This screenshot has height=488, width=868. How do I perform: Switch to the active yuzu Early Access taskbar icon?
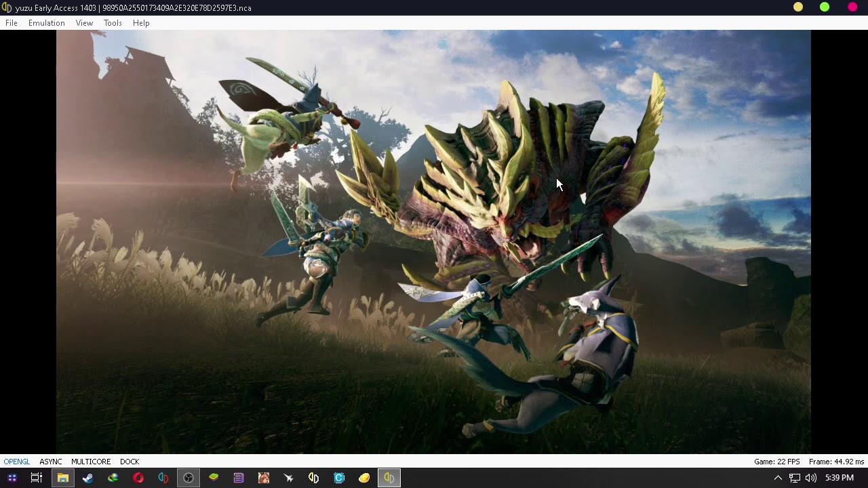389,478
